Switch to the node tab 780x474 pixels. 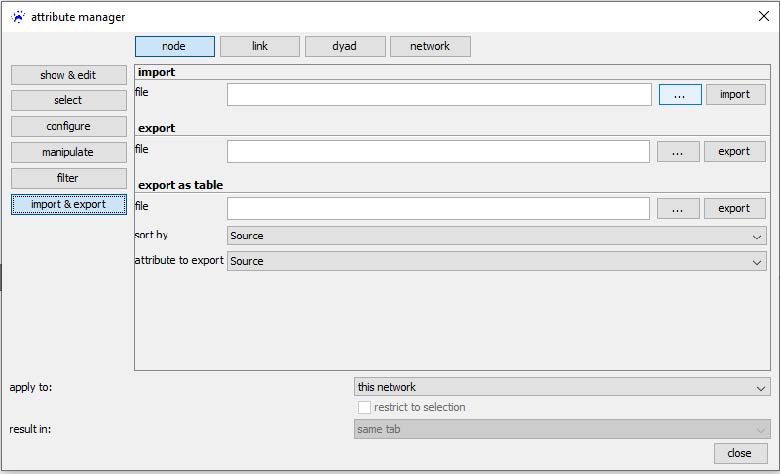pyautogui.click(x=175, y=46)
